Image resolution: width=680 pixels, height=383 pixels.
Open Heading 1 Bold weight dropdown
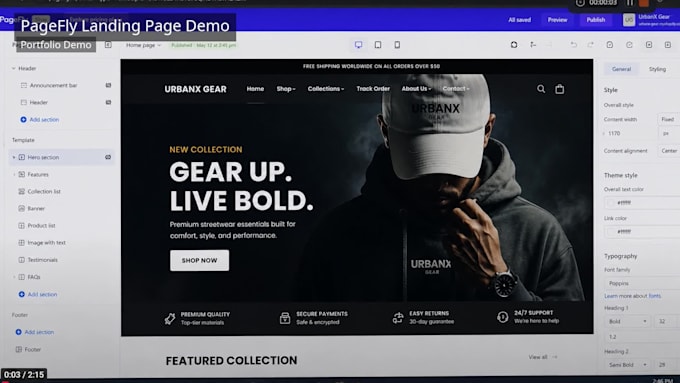click(628, 321)
